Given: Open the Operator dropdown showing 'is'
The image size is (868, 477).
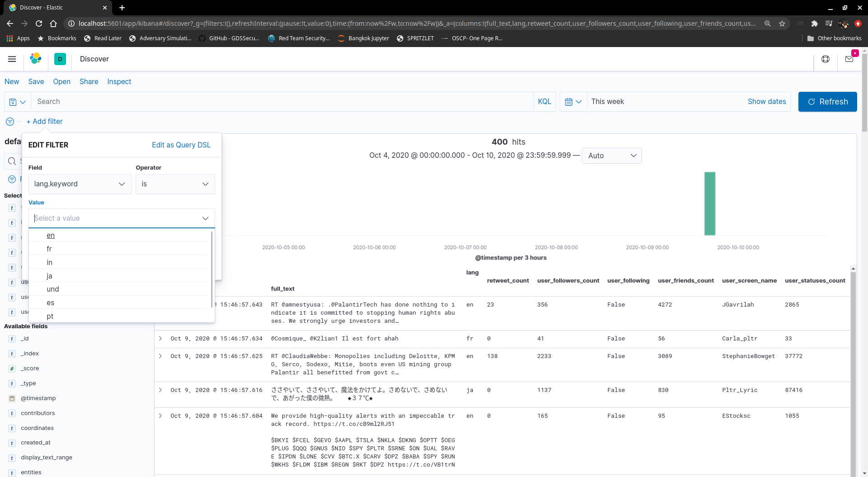Looking at the screenshot, I should (x=175, y=184).
